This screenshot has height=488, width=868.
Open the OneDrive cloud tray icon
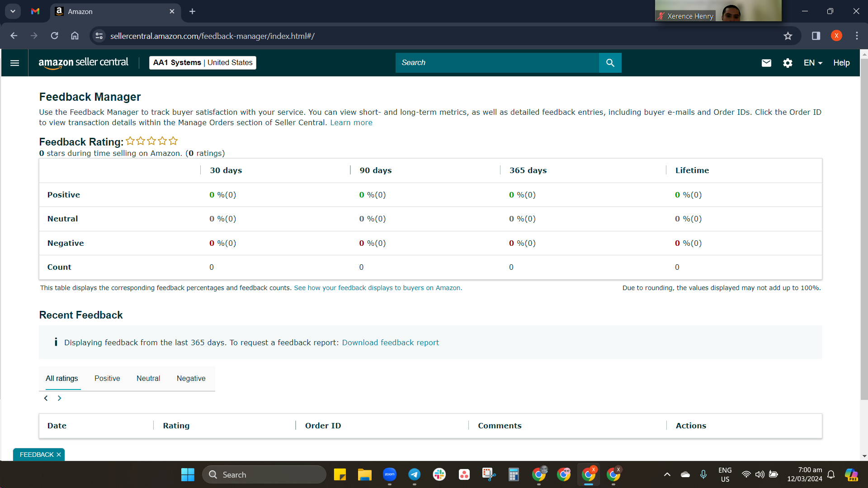coord(685,474)
